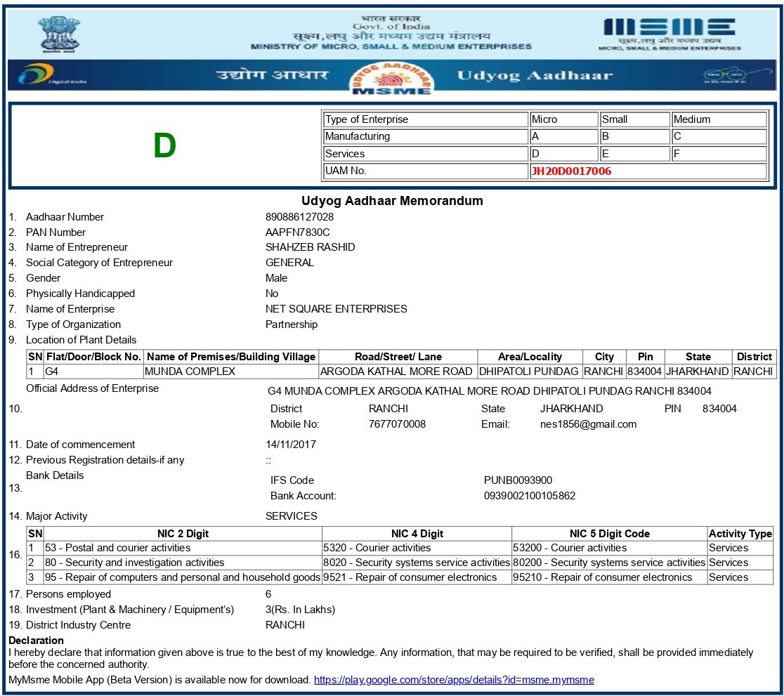The width and height of the screenshot is (784, 696).
Task: Click the email nes1856@gmail.com
Action: pos(588,424)
